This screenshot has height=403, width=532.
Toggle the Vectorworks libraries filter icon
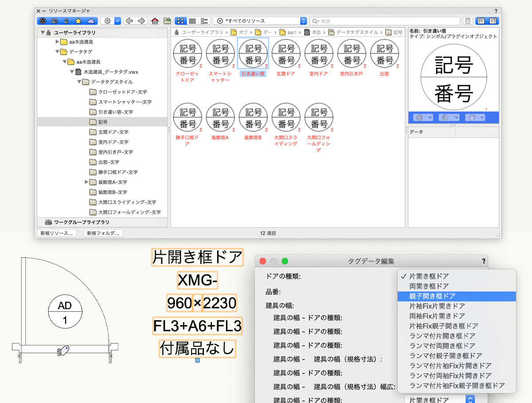click(43, 21)
